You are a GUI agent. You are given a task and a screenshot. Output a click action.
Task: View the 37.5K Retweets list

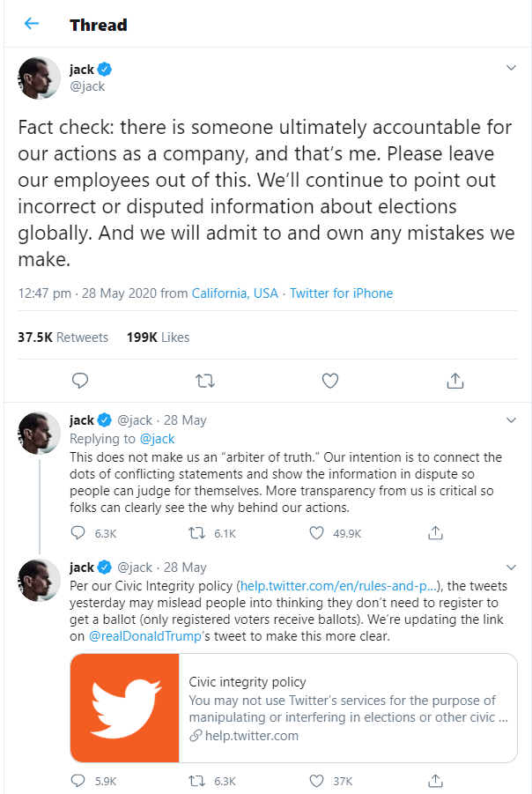[63, 337]
